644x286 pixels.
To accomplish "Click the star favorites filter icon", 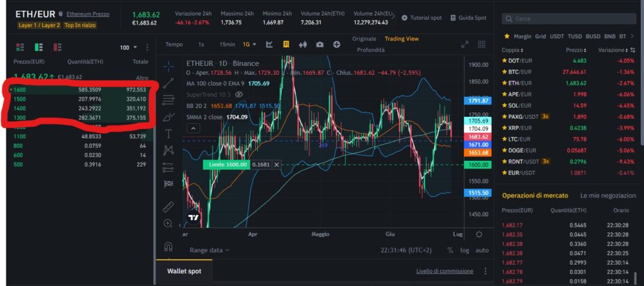I will point(506,36).
